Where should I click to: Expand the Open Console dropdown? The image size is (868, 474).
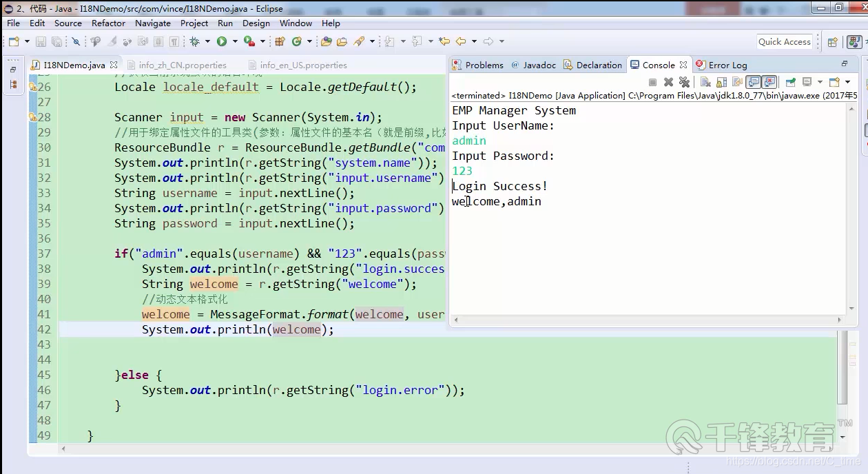coord(848,82)
